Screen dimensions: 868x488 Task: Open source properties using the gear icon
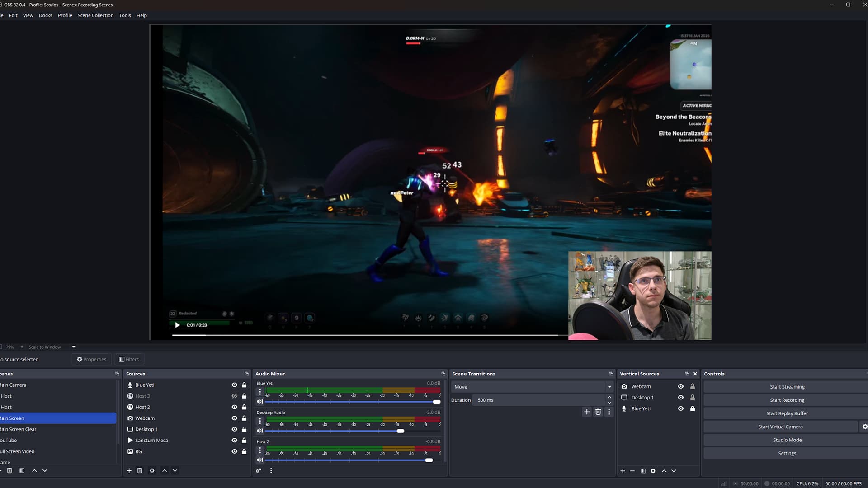[152, 470]
